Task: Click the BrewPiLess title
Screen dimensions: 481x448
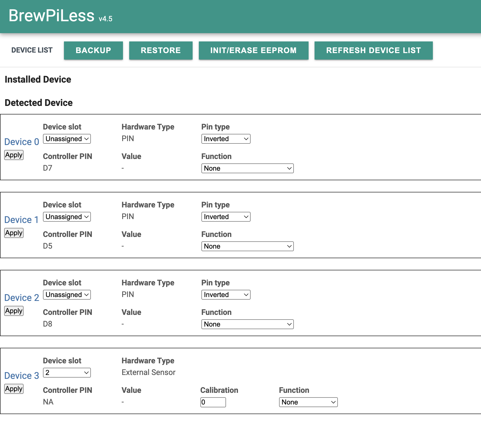Action: pos(52,16)
